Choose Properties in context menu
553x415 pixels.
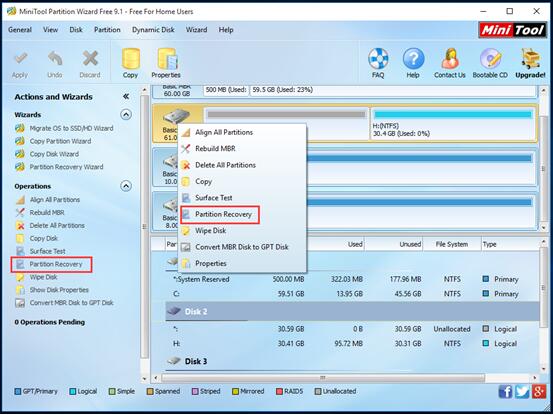pos(242,263)
